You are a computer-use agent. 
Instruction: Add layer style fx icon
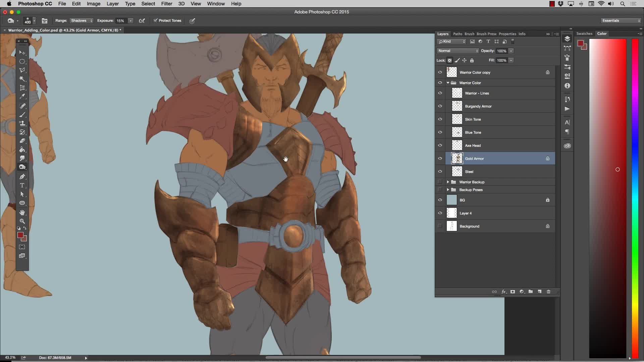click(503, 292)
